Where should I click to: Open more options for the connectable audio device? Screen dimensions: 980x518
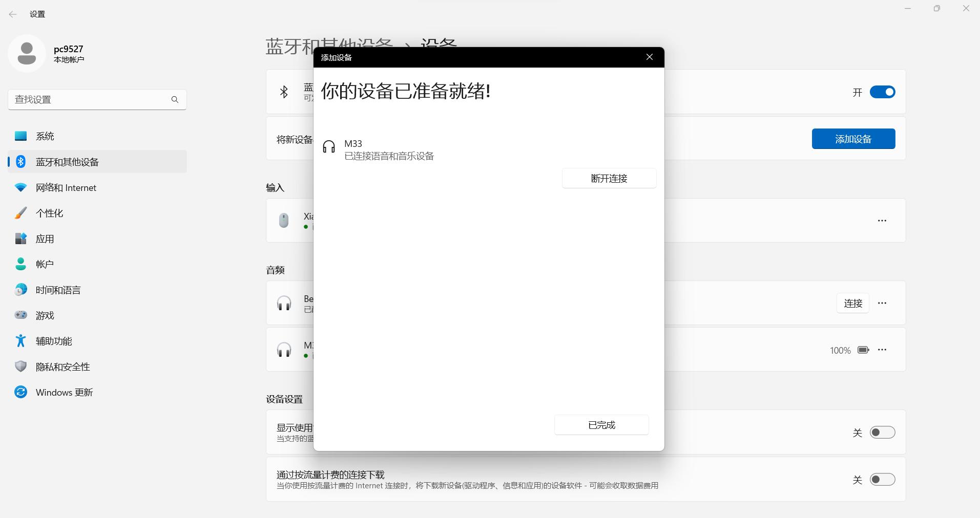[883, 303]
